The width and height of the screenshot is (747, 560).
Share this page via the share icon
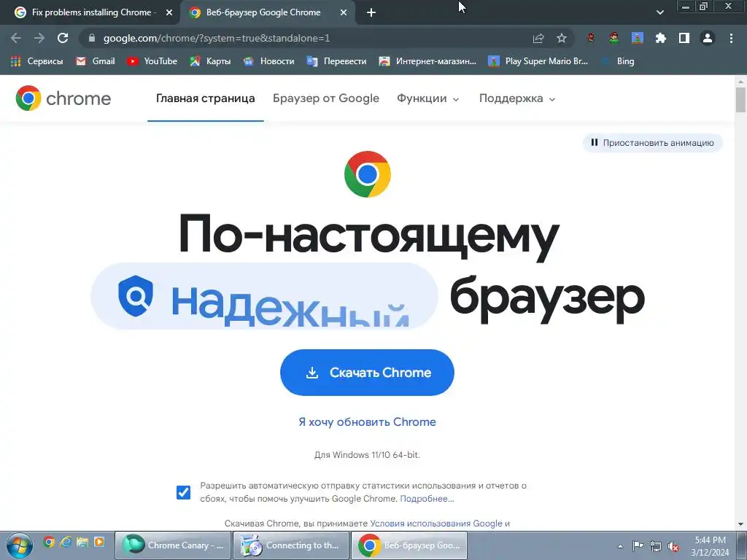(x=538, y=38)
